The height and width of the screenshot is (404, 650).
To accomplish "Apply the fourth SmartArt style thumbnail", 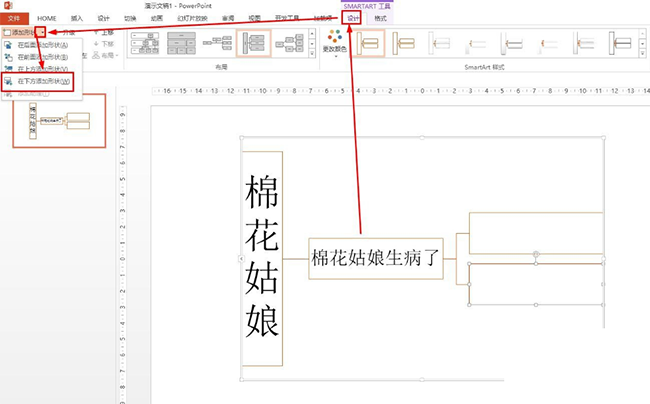I will pyautogui.click(x=475, y=43).
